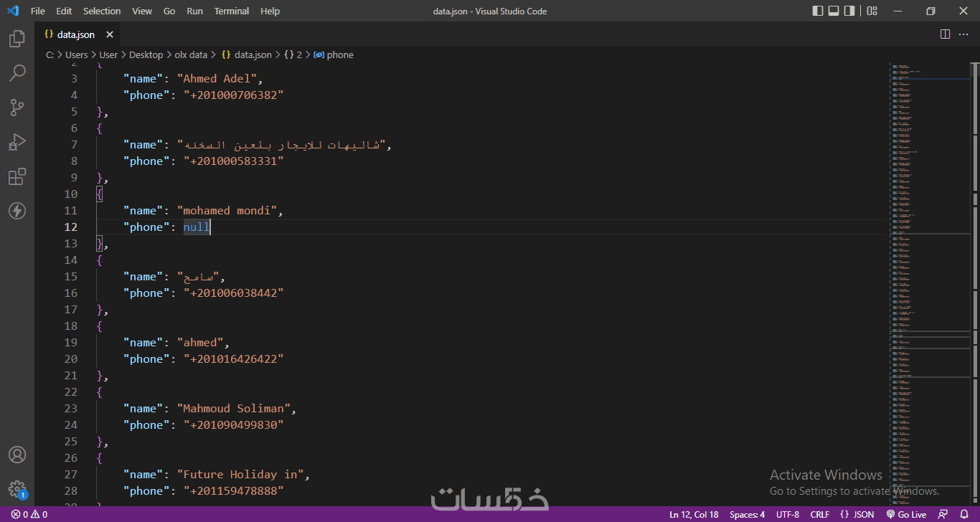Click the C: breadcrumb segment
The image size is (980, 522).
pos(50,54)
